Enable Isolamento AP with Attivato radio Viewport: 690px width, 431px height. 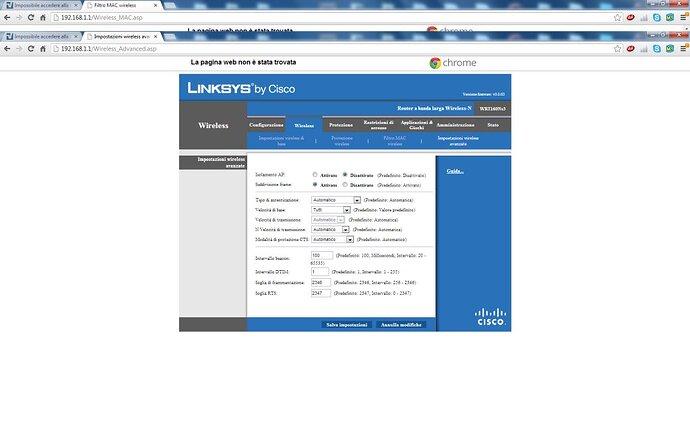pos(315,174)
